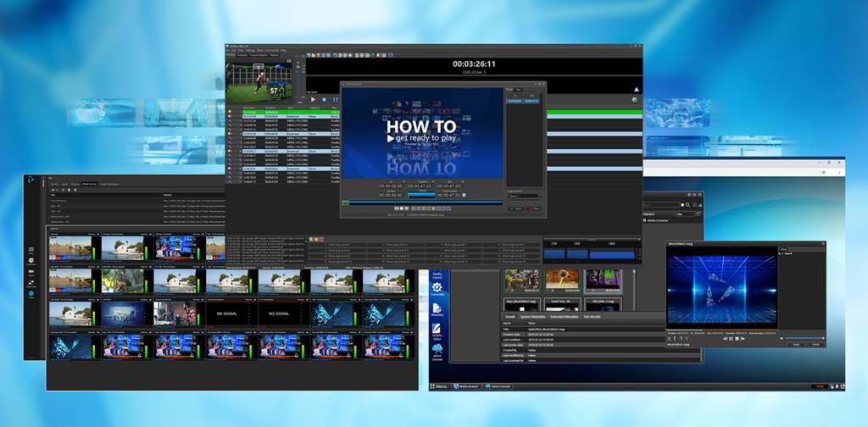This screenshot has width=868, height=427.
Task: Click the Stop button under AirBox preview
Action: coord(324,100)
